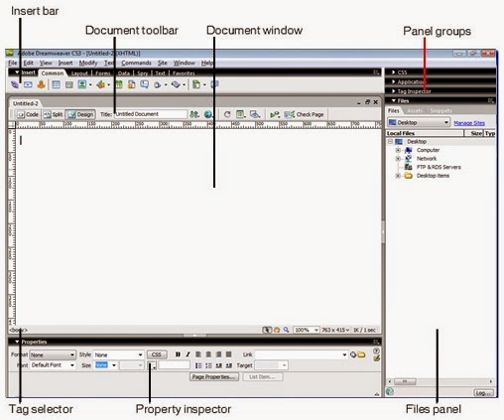
Task: Click the Hyperlink icon in Insert bar
Action: pos(15,84)
